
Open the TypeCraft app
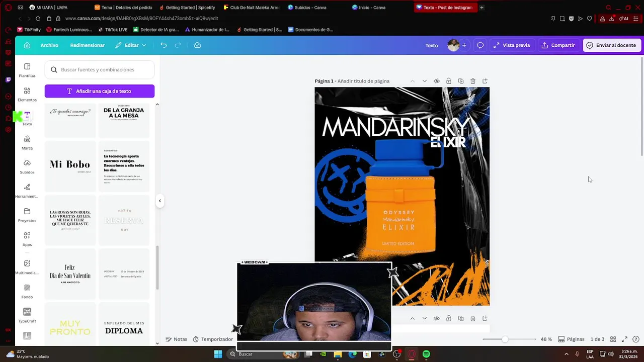pyautogui.click(x=27, y=315)
